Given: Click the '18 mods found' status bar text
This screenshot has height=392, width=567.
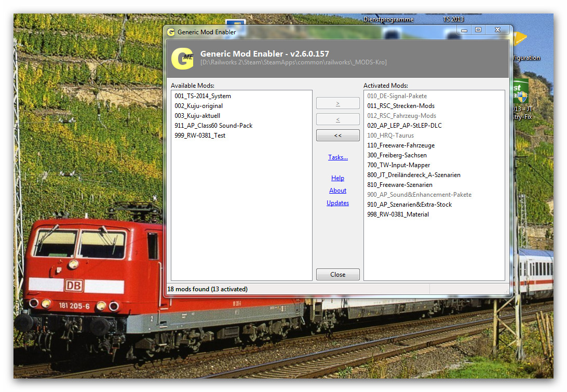Looking at the screenshot, I should (207, 289).
